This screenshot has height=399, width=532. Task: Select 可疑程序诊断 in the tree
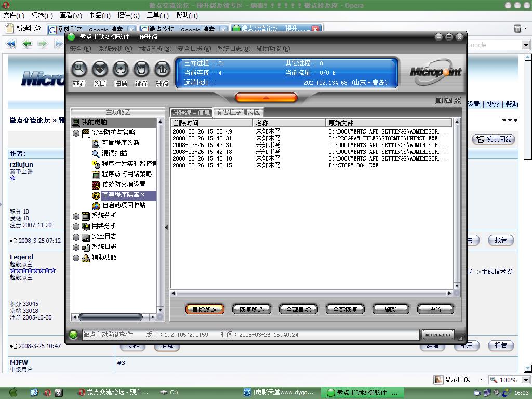click(121, 143)
